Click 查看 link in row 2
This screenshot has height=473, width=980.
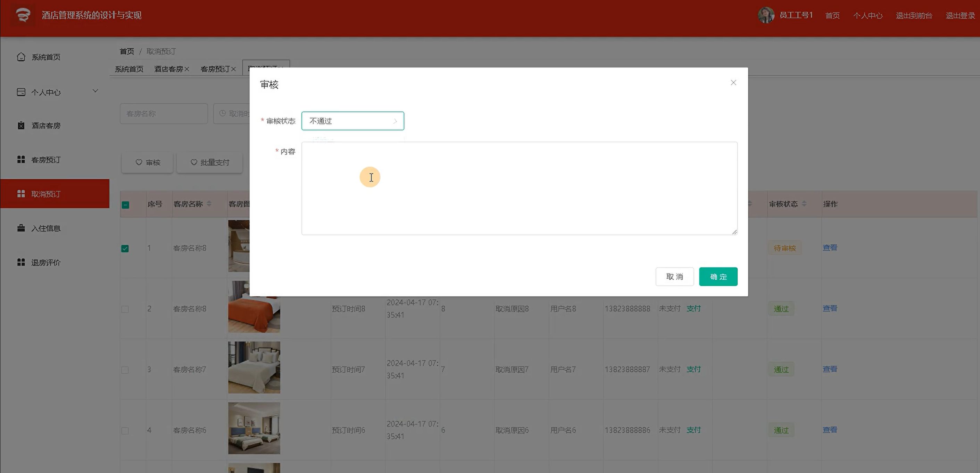pyautogui.click(x=830, y=309)
